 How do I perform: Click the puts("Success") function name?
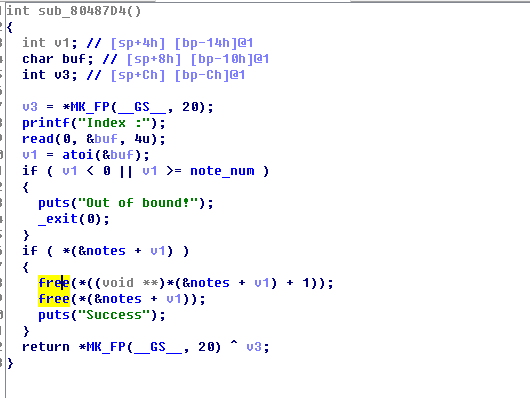[54, 315]
